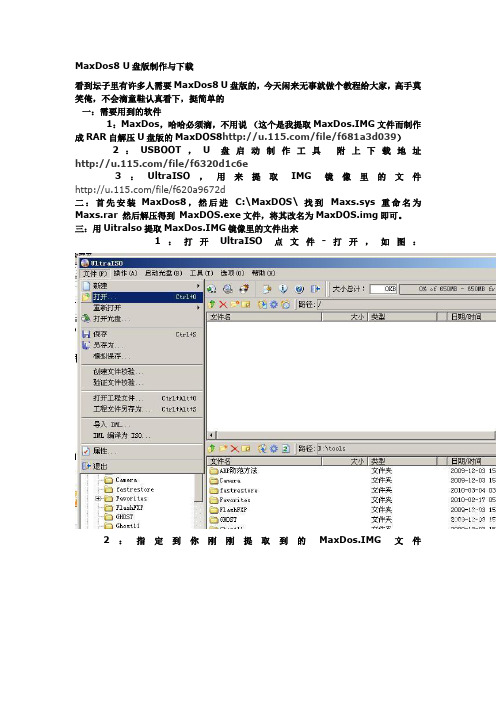Expand the Favorites tree node plus sign

[98, 498]
